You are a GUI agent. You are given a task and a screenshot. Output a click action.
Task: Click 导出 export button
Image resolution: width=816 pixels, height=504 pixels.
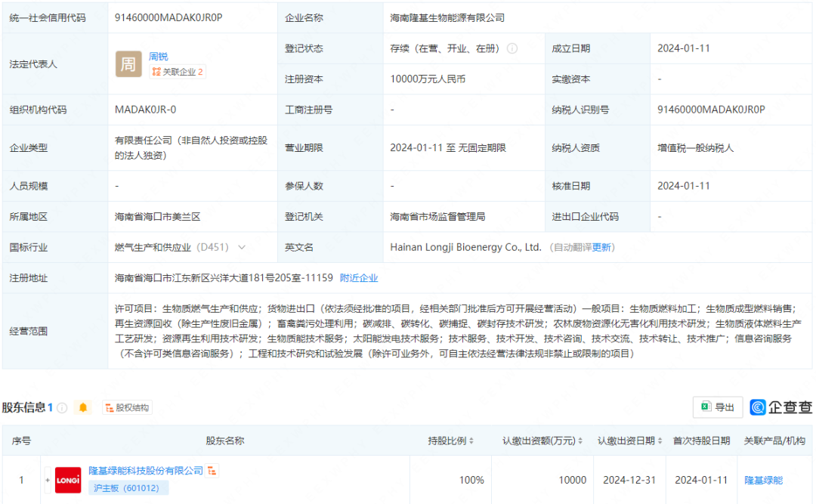tap(717, 407)
